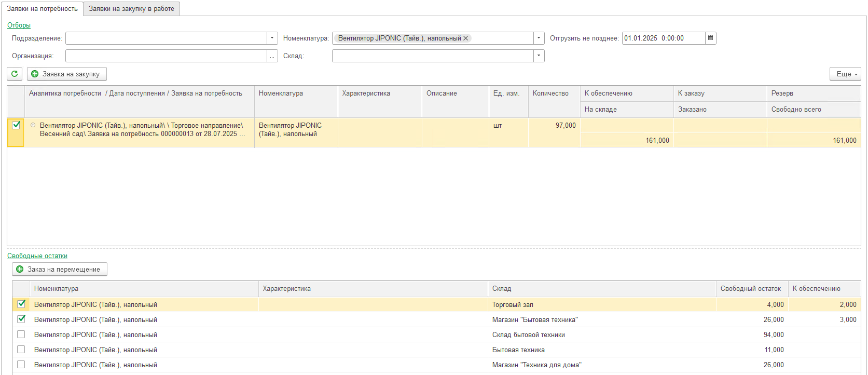
Task: Collapse the Отборы filters section
Action: [x=19, y=25]
